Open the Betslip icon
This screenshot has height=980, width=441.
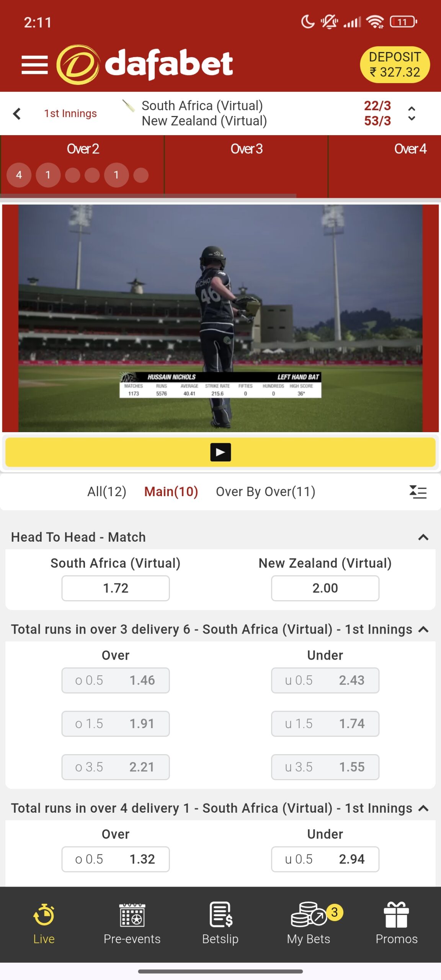pos(221,914)
